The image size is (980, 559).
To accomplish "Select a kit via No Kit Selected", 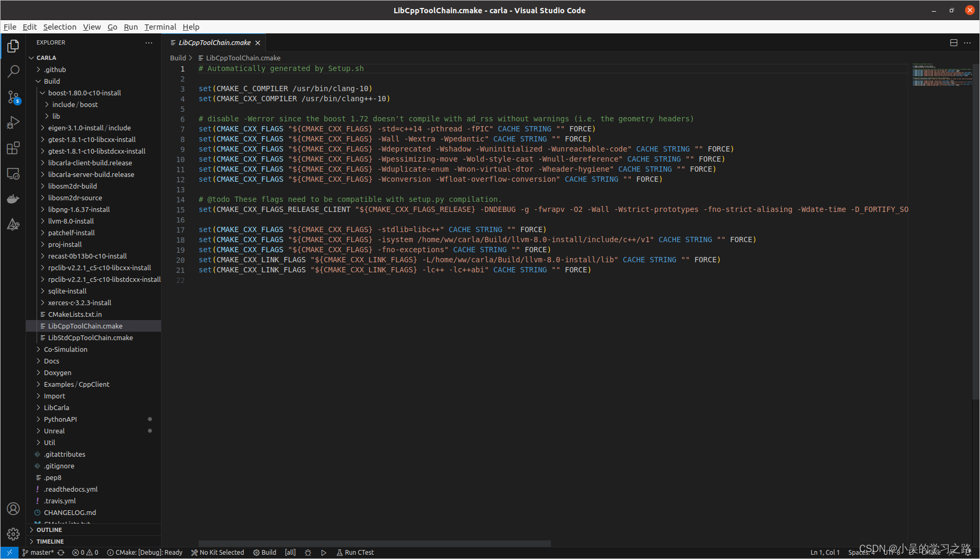I will tap(218, 552).
